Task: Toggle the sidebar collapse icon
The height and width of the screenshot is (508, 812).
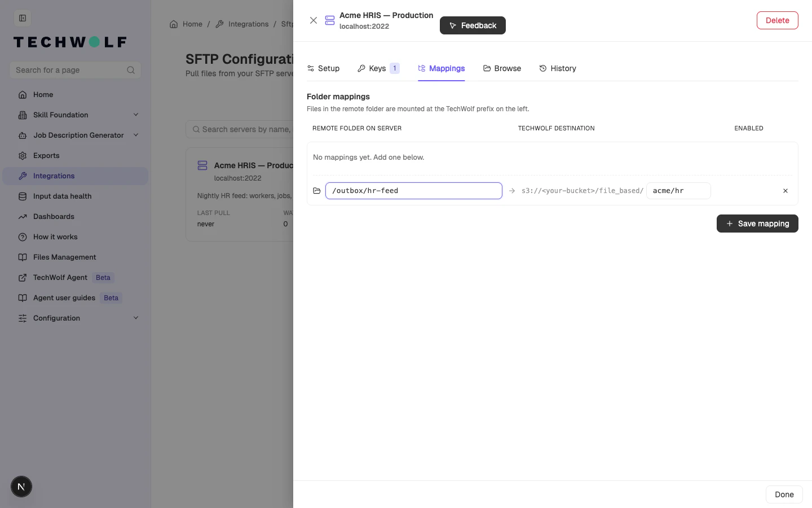Action: (x=23, y=18)
